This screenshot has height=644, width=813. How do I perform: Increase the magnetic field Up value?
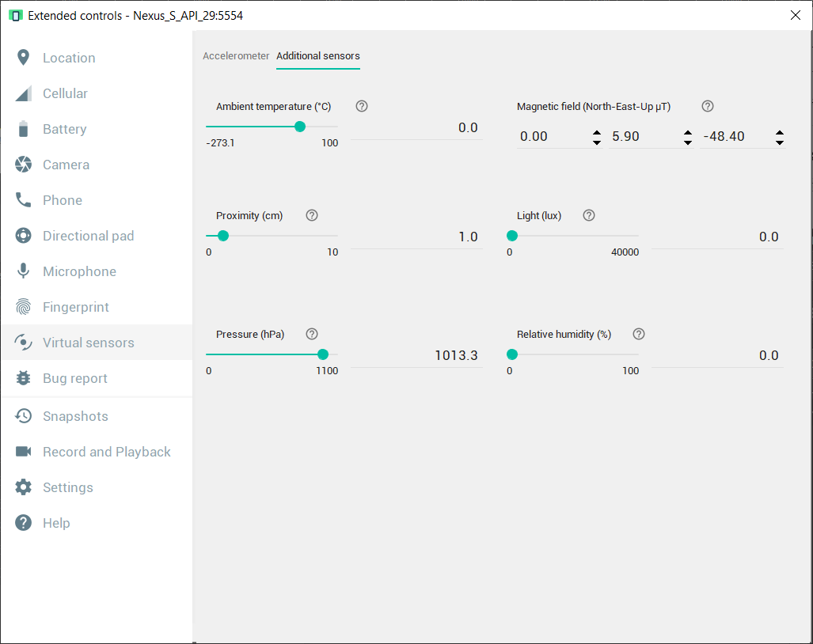pos(780,132)
